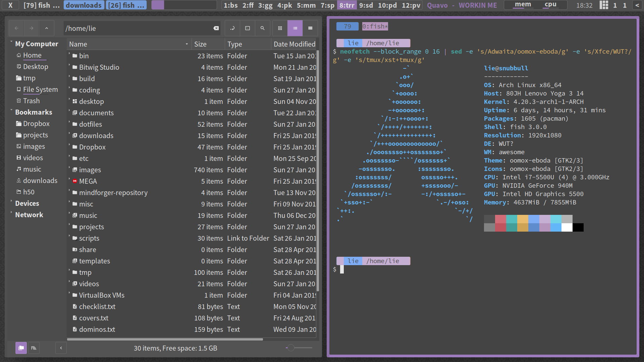Click the horizontal scrollbar of file list
Viewport: 644px width, 362px height.
point(165,339)
